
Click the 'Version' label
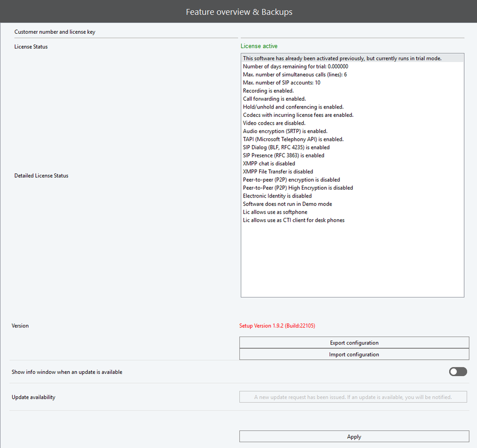click(x=20, y=326)
